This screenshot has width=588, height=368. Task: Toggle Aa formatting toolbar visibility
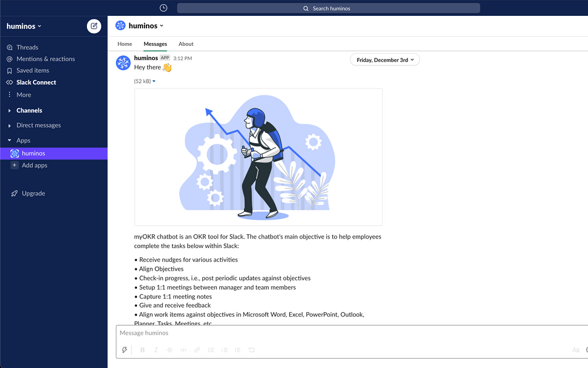pos(576,350)
